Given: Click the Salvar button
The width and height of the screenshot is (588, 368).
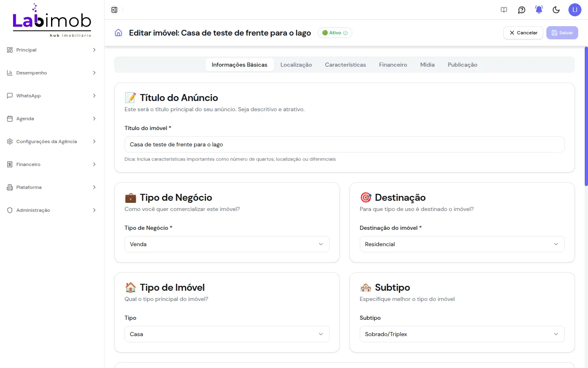Looking at the screenshot, I should click(x=562, y=33).
